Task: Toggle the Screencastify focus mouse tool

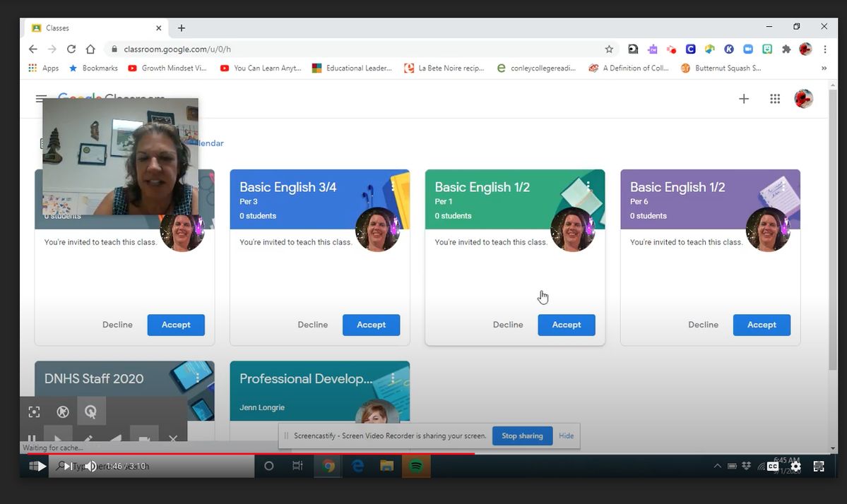Action: [90, 412]
